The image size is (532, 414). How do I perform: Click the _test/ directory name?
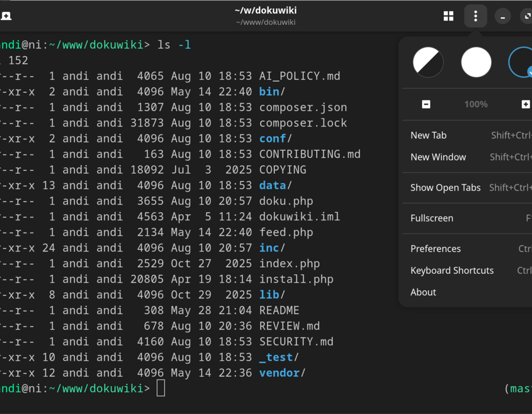pos(279,357)
